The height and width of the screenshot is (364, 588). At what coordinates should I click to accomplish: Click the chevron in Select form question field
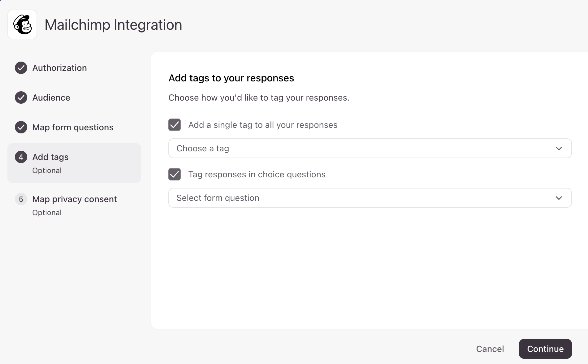(559, 198)
